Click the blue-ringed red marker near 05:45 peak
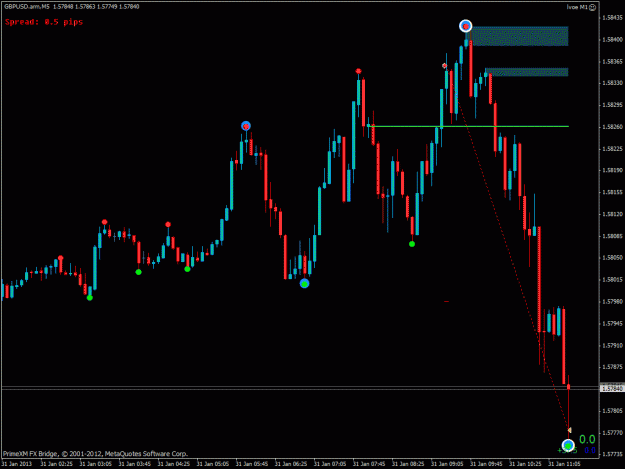 [x=246, y=126]
